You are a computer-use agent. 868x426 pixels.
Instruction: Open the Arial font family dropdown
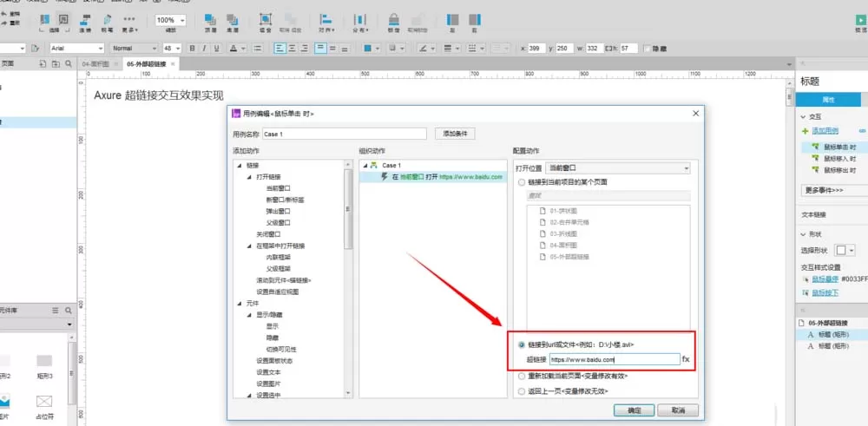[x=77, y=49]
